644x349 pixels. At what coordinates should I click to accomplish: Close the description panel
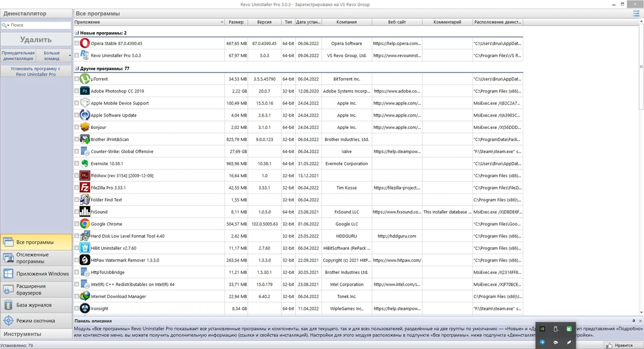pyautogui.click(x=640, y=321)
